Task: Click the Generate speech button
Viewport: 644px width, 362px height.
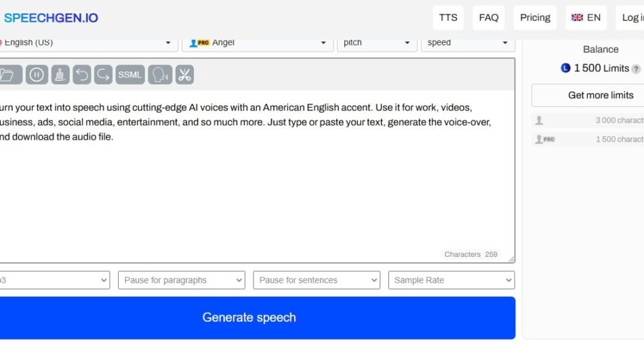Action: click(x=258, y=318)
